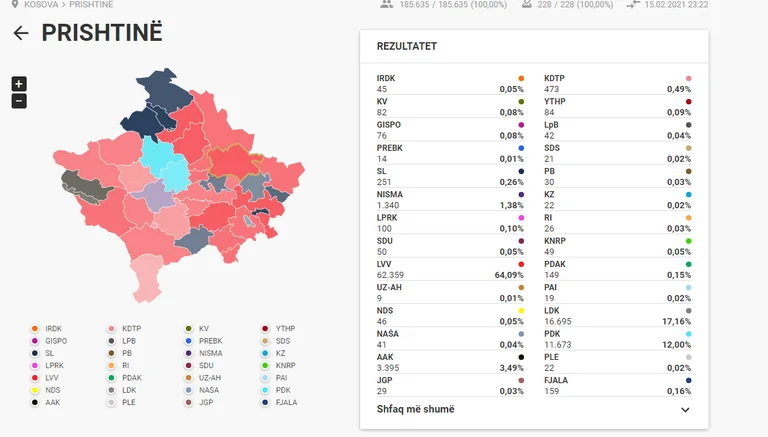Zoom in the map with plus button
Viewport: 768px width, 437px height.
coord(19,84)
